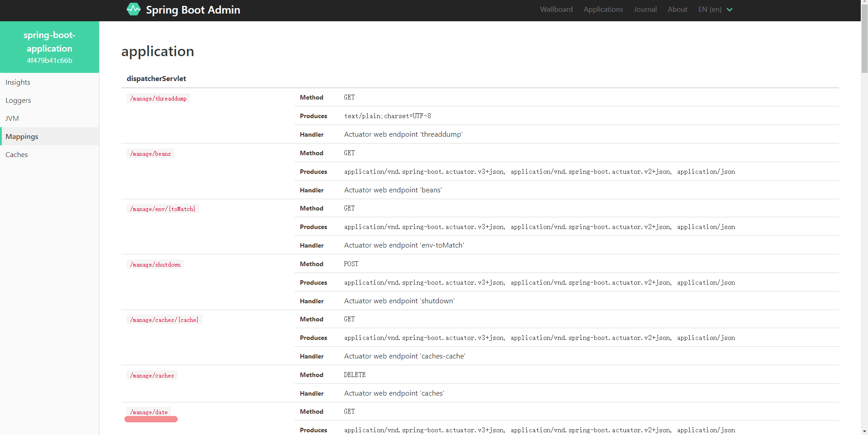
Task: Click the Spring Boot Admin logo icon
Action: click(133, 9)
